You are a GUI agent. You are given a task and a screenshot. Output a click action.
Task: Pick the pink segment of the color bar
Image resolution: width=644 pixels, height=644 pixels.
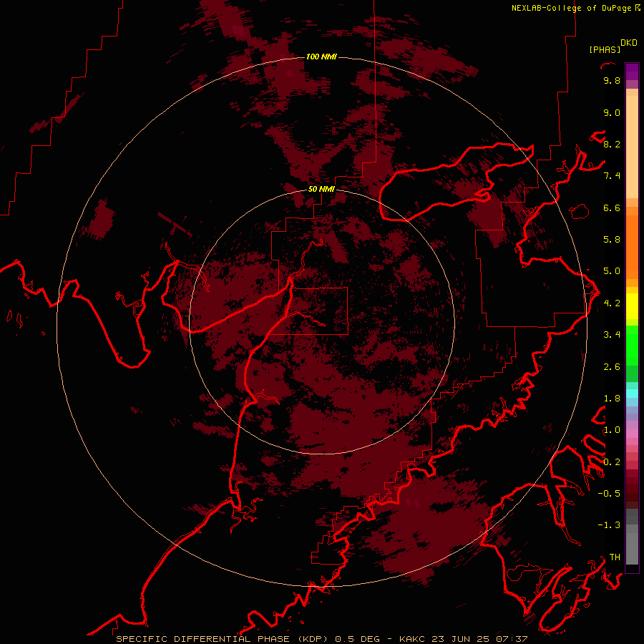(632, 434)
